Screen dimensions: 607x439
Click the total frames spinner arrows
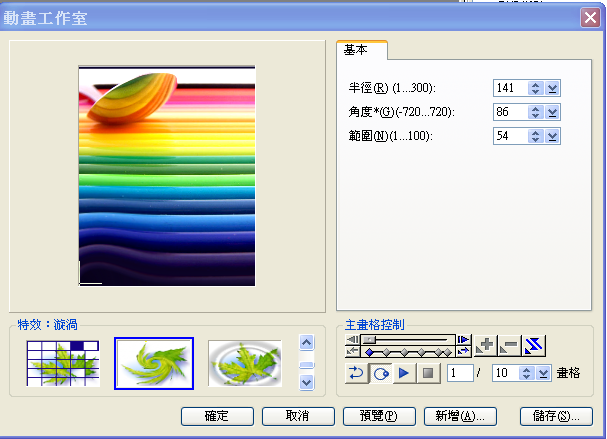click(x=526, y=373)
